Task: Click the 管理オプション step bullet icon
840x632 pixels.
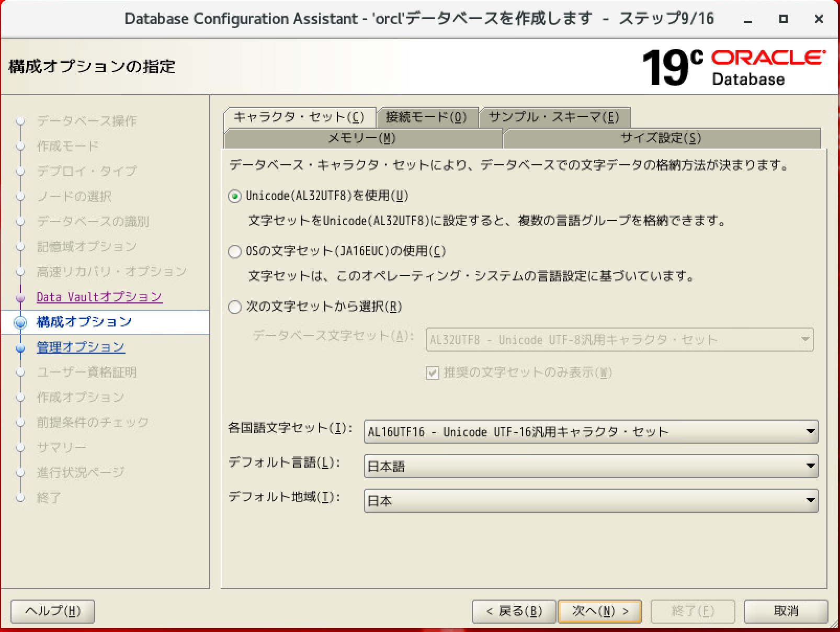Action: tap(20, 348)
